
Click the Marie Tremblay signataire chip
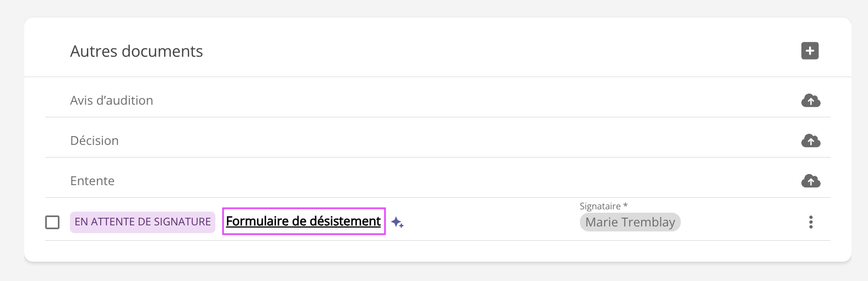pyautogui.click(x=630, y=222)
